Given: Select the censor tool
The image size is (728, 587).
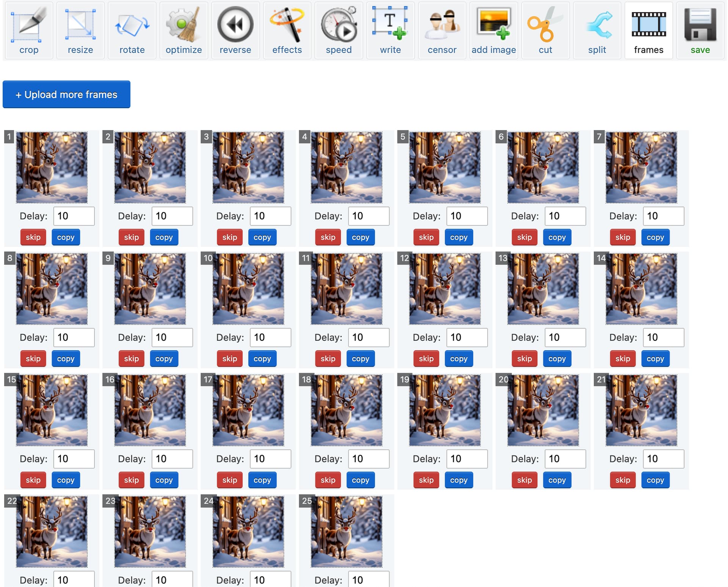Looking at the screenshot, I should point(442,30).
